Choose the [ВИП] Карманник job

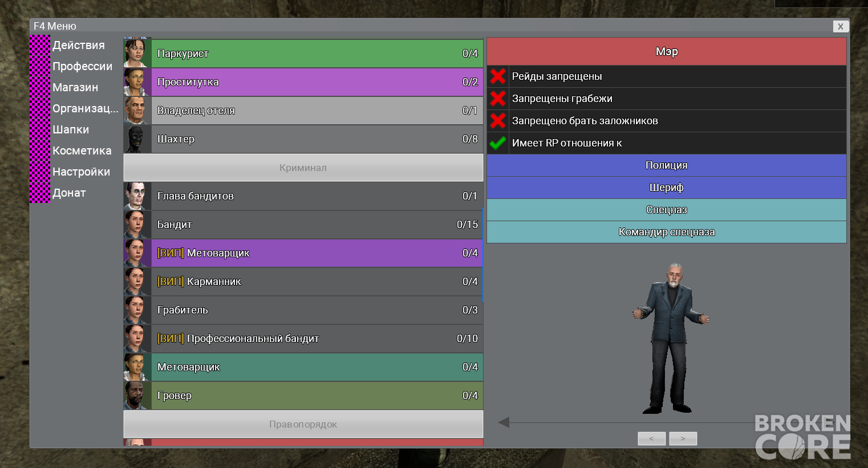303,282
